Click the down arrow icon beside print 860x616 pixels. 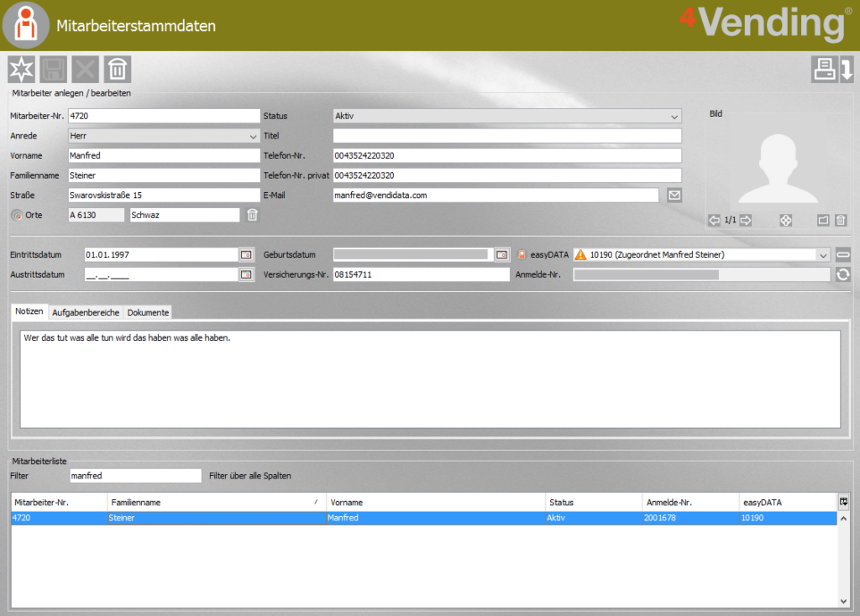[847, 70]
